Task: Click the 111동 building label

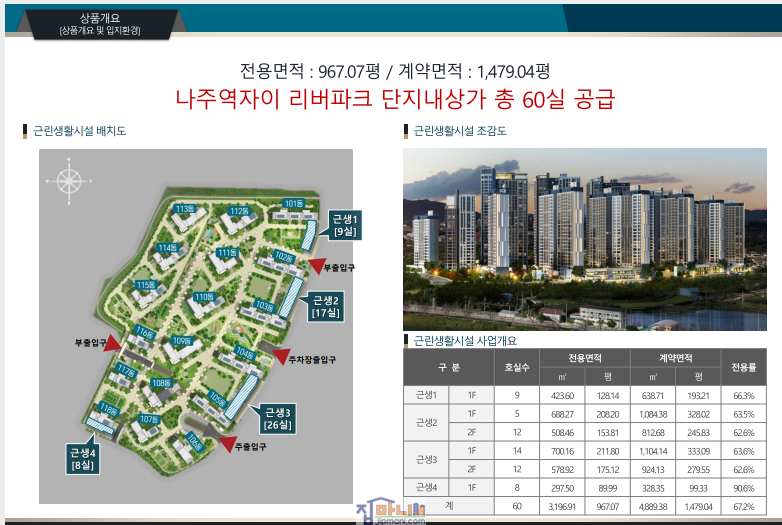Action: click(x=227, y=252)
